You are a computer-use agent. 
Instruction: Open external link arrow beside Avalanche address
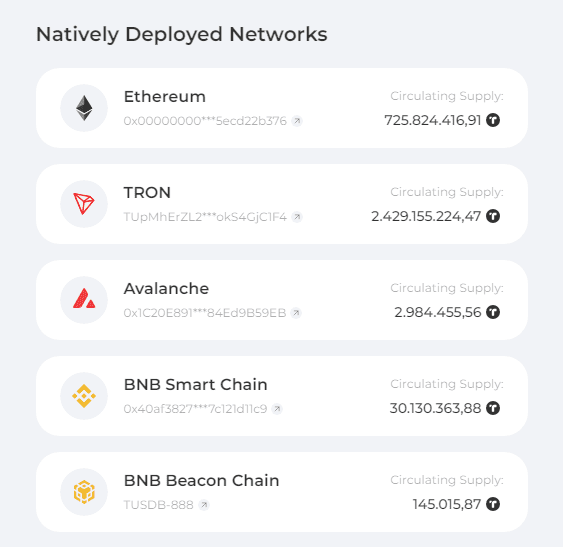point(296,313)
